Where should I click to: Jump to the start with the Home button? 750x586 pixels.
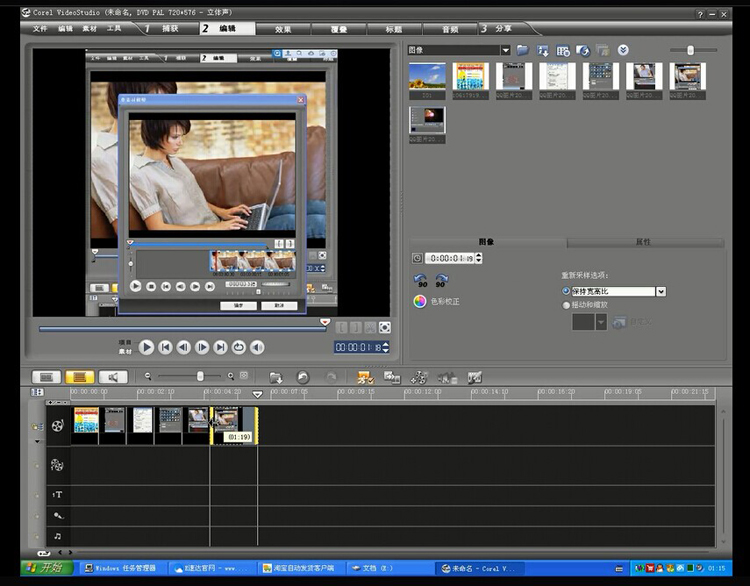[165, 347]
